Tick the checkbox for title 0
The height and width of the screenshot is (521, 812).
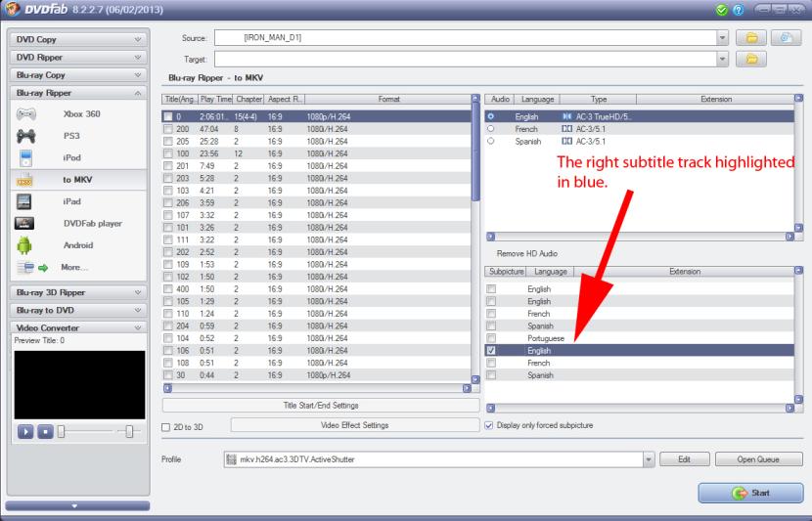pos(168,117)
